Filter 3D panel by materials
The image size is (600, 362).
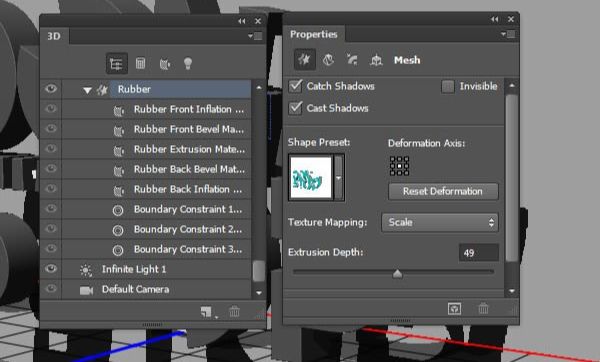point(164,64)
